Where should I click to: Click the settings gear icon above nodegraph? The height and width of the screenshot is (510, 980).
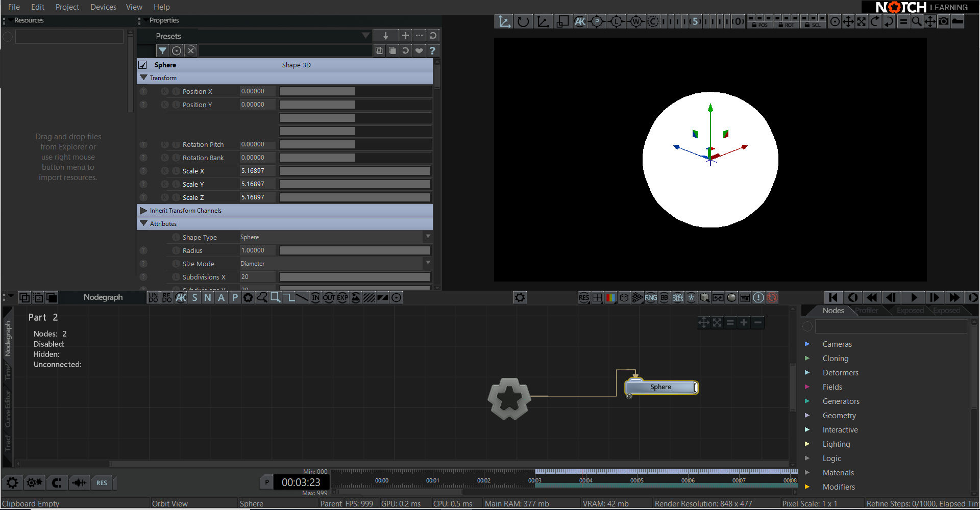[x=520, y=297]
